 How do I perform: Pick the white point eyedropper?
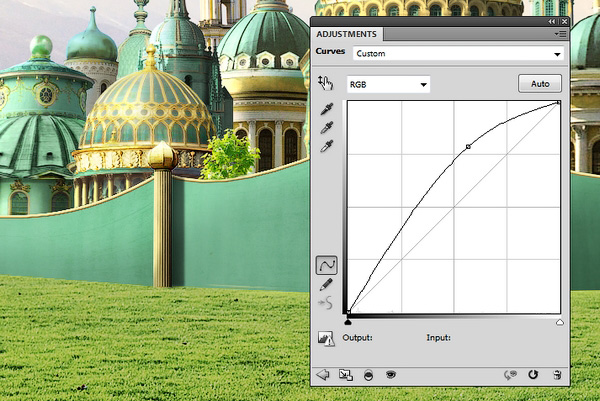326,146
